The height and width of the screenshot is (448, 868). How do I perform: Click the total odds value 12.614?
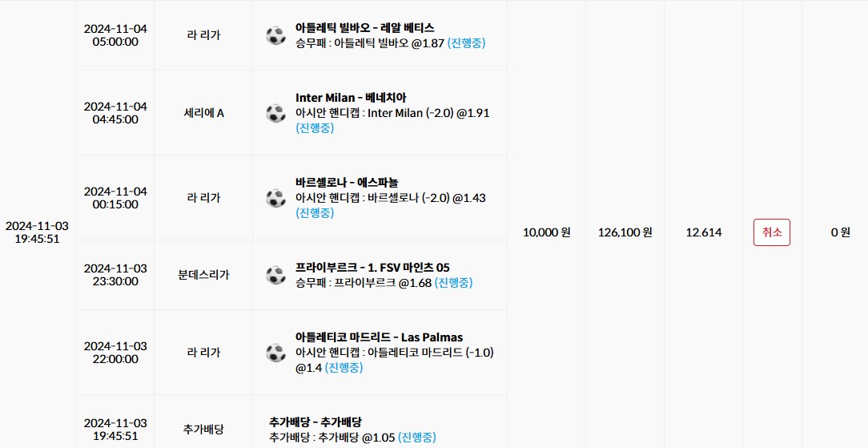[703, 232]
